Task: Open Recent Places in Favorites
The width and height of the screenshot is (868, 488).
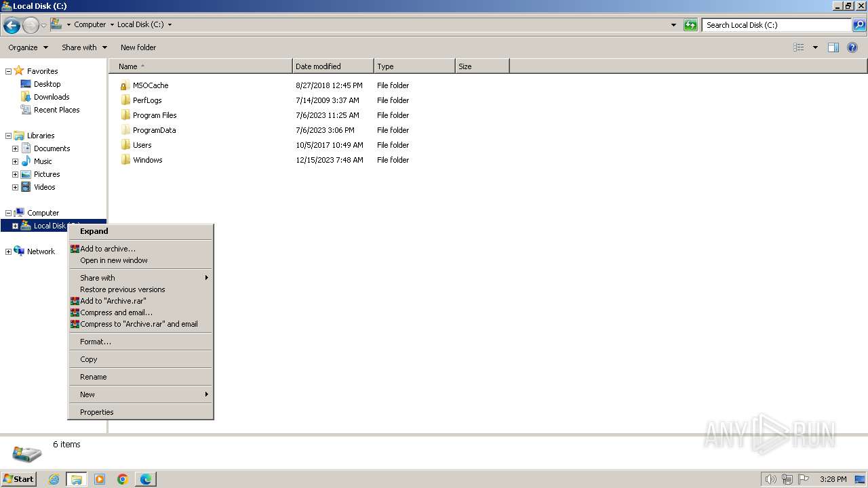Action: click(56, 110)
